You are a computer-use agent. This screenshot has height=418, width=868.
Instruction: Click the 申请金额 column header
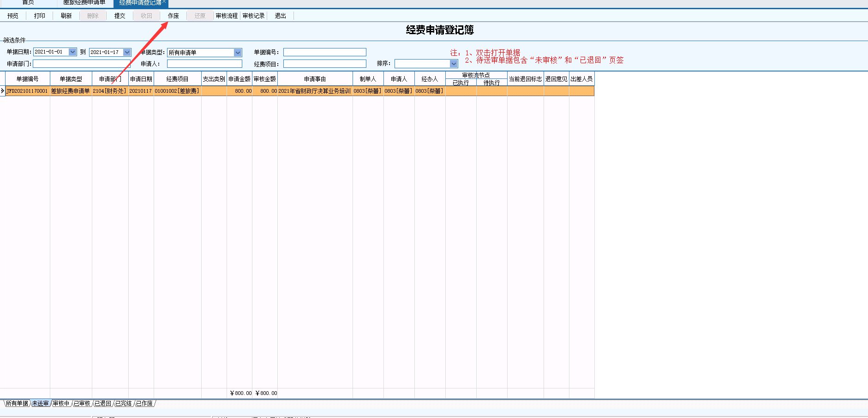click(239, 79)
